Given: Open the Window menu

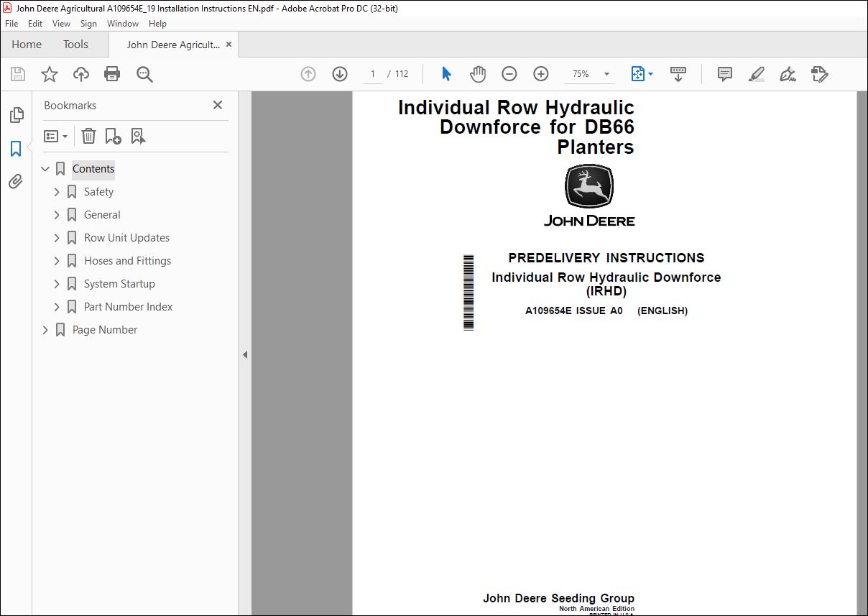Looking at the screenshot, I should 123,24.
